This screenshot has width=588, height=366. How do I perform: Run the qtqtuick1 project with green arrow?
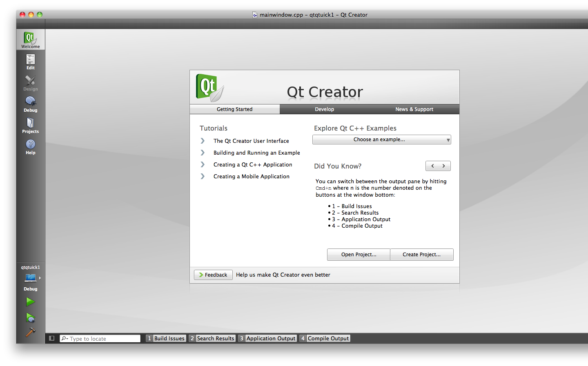click(x=30, y=302)
